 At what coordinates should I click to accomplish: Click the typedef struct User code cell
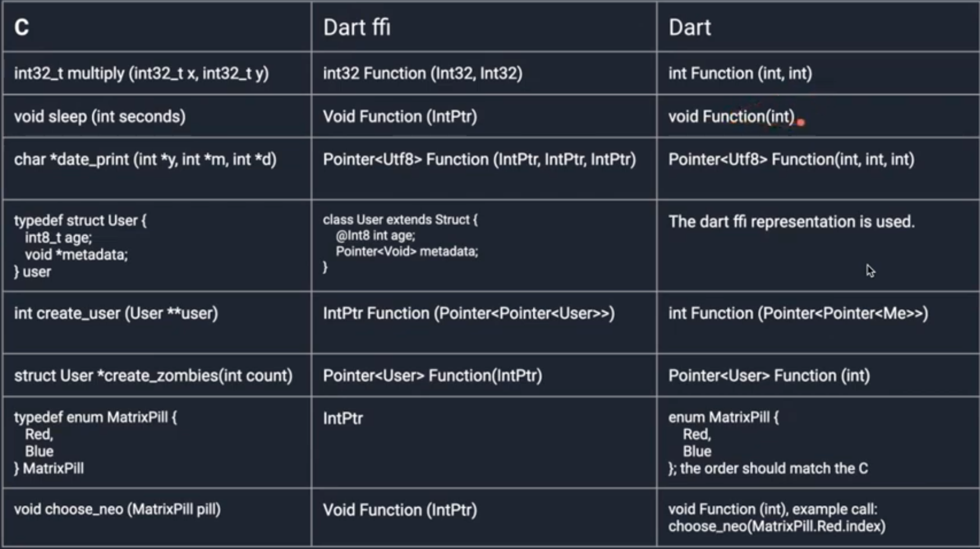pos(80,246)
